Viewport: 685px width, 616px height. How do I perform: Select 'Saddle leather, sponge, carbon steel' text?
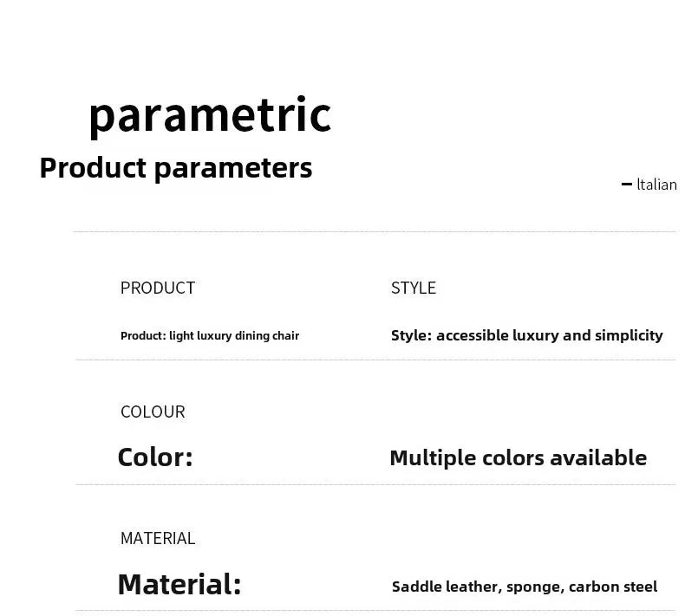525,587
